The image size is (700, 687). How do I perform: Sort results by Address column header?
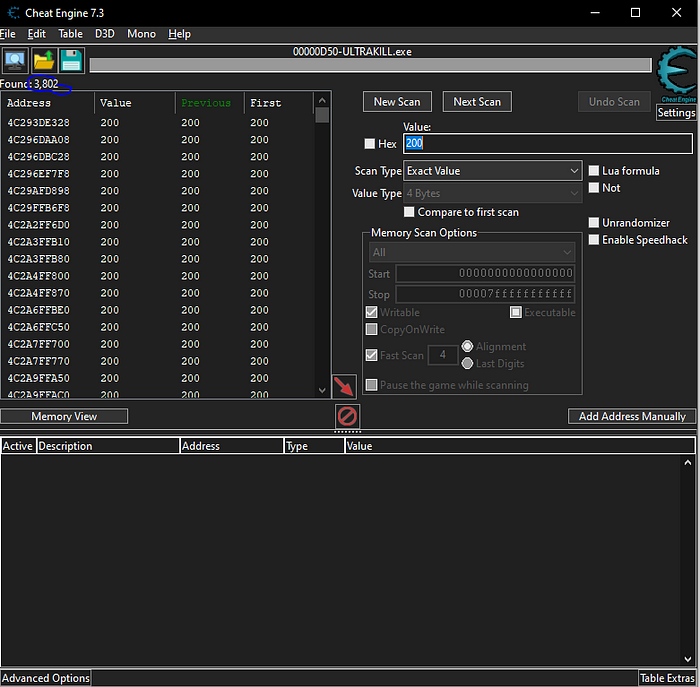click(x=48, y=103)
